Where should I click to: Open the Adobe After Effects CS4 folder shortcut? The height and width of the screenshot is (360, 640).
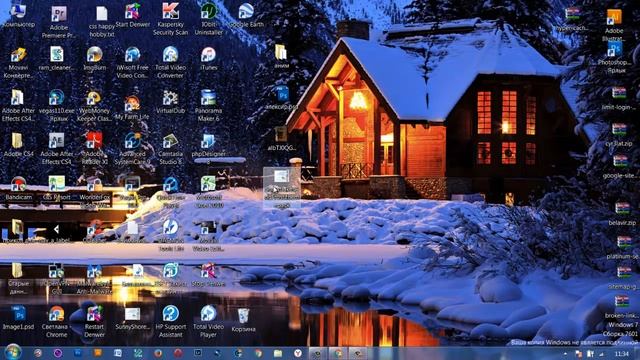pos(18,105)
